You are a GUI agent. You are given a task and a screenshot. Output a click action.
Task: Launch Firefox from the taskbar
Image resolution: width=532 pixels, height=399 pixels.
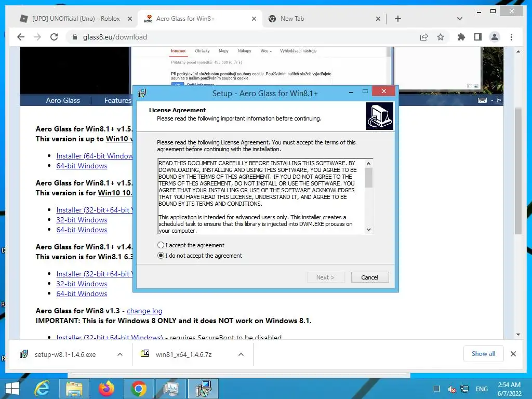click(106, 389)
